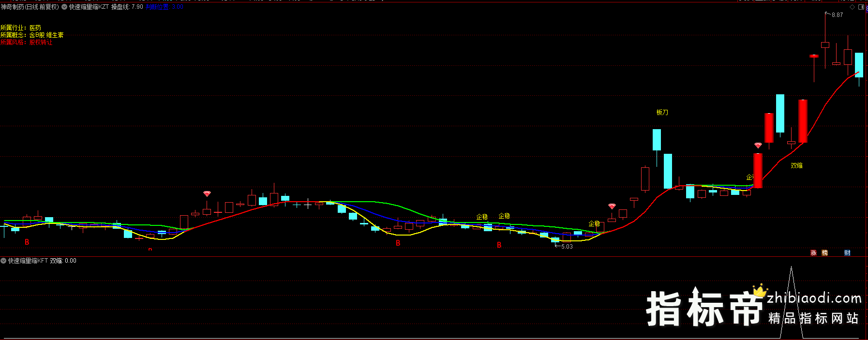Click the white spike in KFT sub-chart
Viewport: 868px width, 340px height.
(x=791, y=290)
